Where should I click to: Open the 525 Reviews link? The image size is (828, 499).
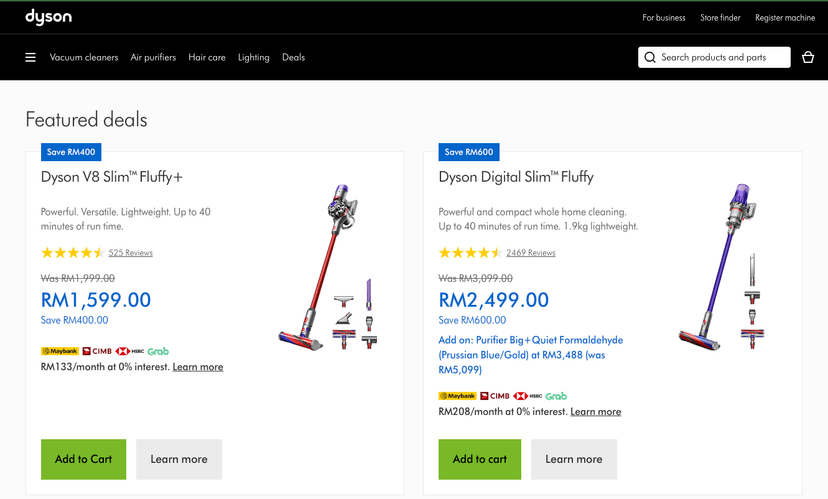(x=131, y=253)
